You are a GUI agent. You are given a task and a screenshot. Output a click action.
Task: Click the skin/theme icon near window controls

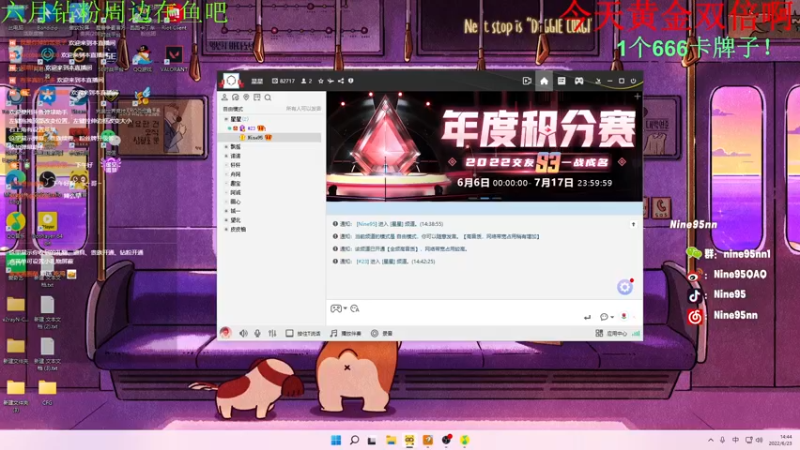[598, 81]
